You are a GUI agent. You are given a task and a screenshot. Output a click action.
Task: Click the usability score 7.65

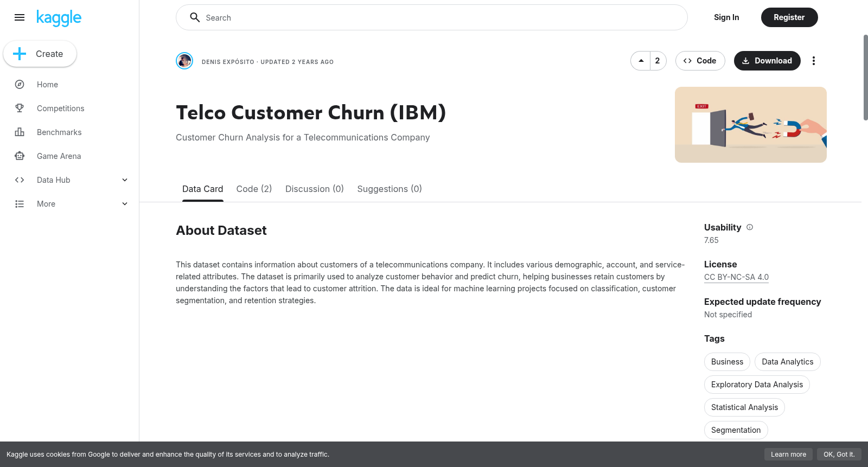(x=711, y=240)
